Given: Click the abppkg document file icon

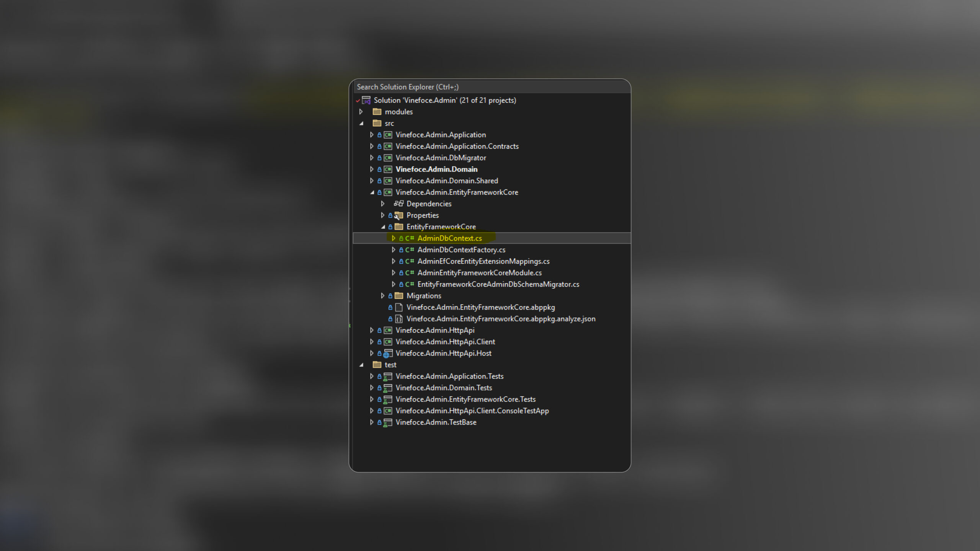Looking at the screenshot, I should click(x=399, y=307).
